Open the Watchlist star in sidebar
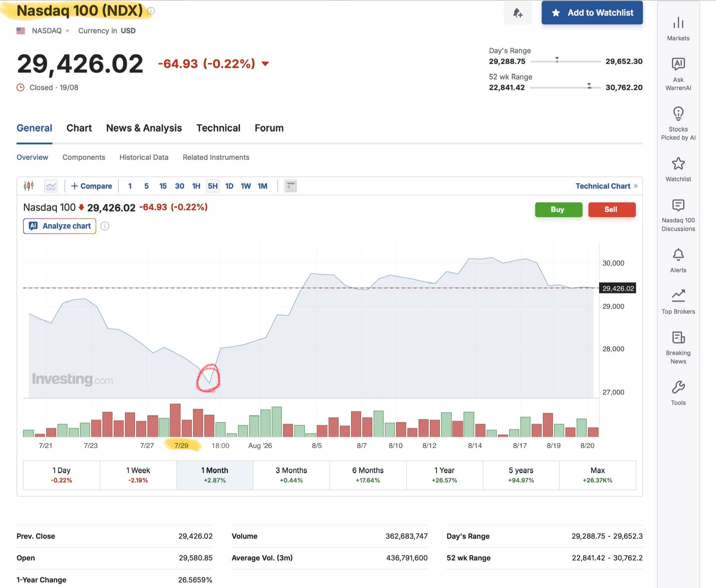This screenshot has width=716, height=588. point(678,169)
